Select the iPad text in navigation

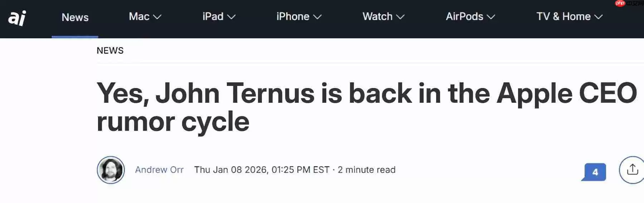coord(213,16)
